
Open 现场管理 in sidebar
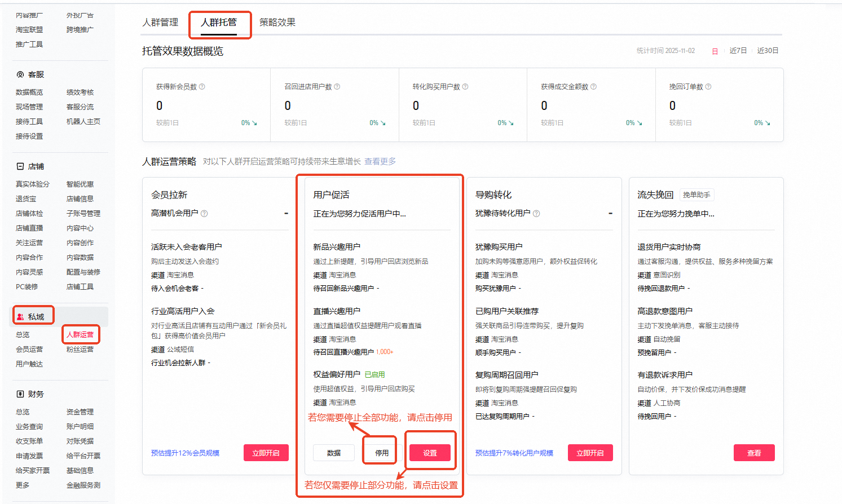29,107
